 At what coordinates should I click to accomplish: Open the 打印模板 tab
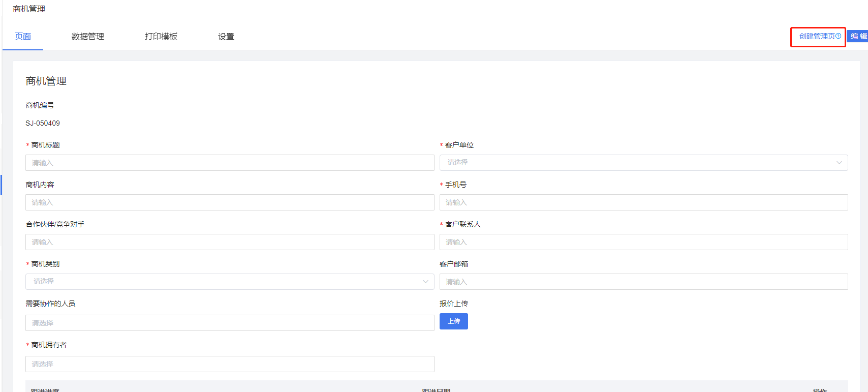[x=161, y=37]
